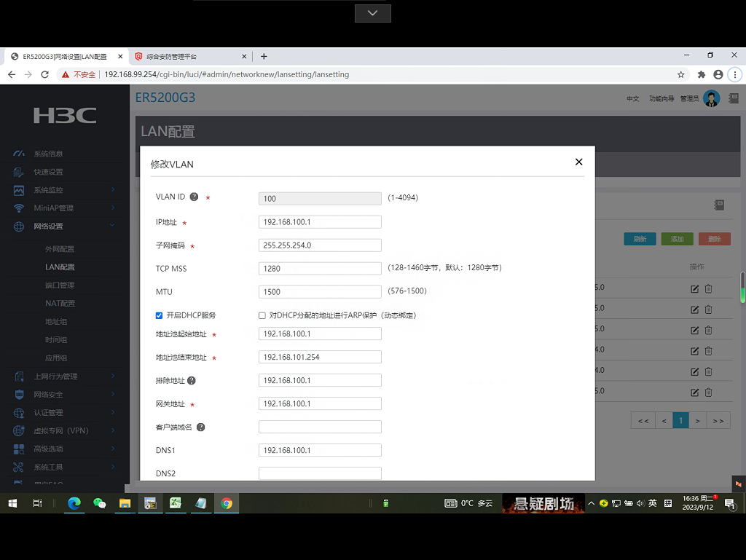Click the MTU field showing 1500

click(x=320, y=292)
